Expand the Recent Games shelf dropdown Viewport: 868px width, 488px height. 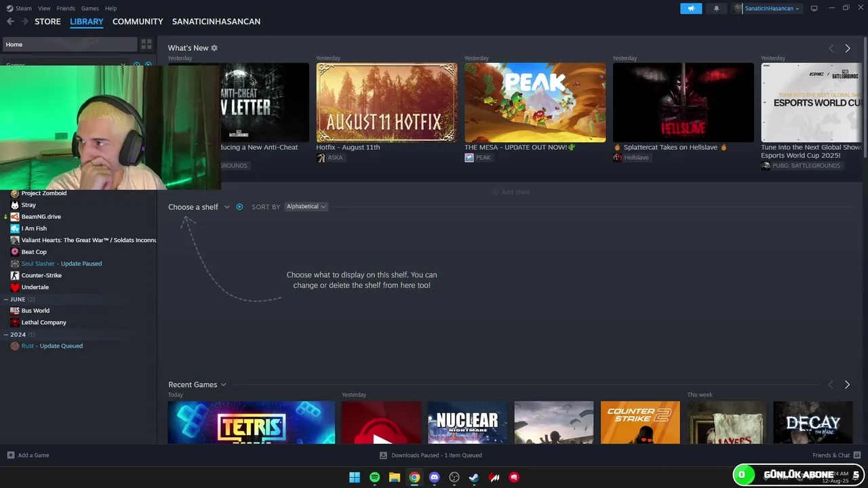pyautogui.click(x=223, y=385)
